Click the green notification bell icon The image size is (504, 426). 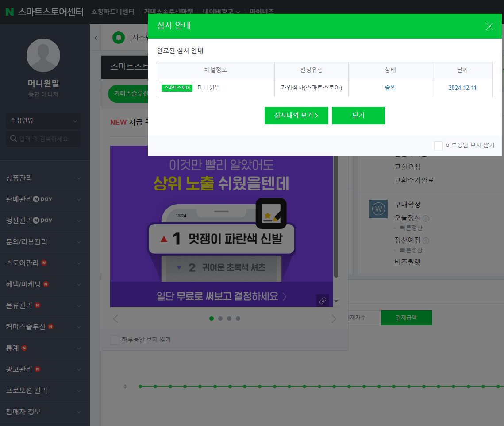118,38
